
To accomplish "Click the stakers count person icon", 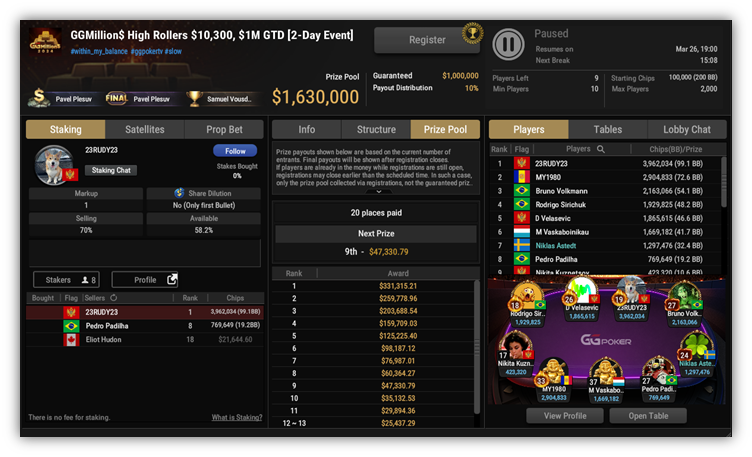I will click(x=85, y=280).
